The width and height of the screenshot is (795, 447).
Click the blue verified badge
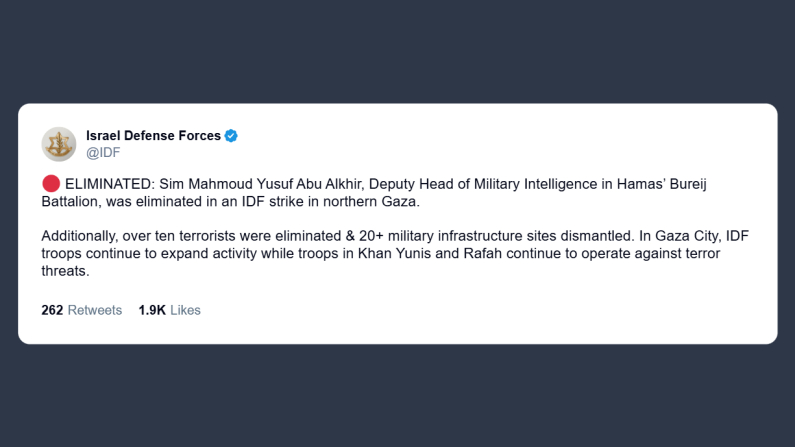tap(231, 136)
